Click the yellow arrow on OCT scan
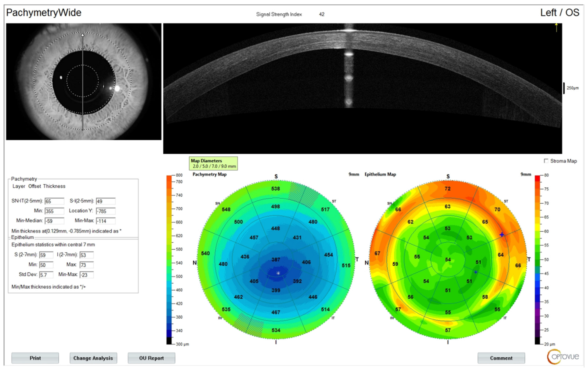Screen dimensions: 588x372 click(x=556, y=27)
